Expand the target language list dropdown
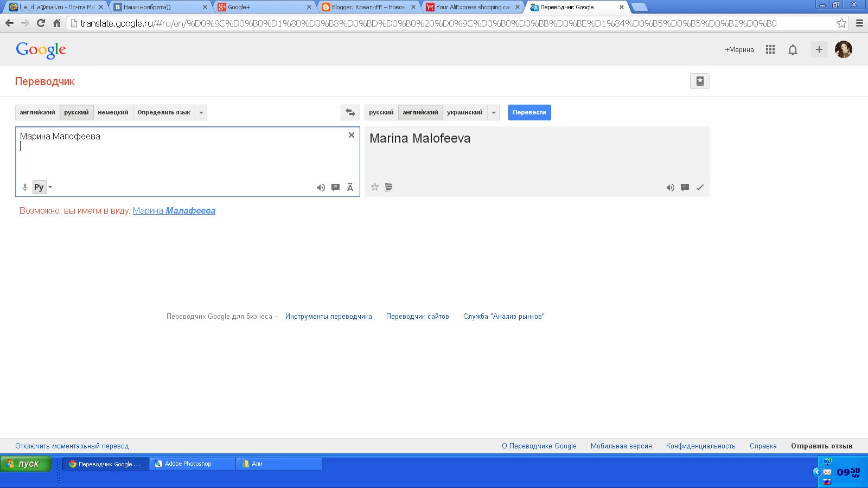This screenshot has height=488, width=868. pyautogui.click(x=494, y=112)
